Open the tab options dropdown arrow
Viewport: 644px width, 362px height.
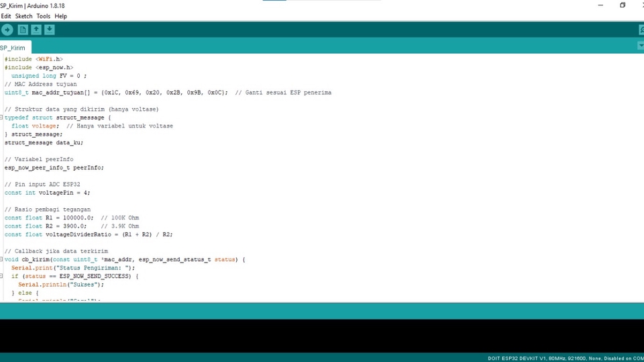pyautogui.click(x=640, y=46)
